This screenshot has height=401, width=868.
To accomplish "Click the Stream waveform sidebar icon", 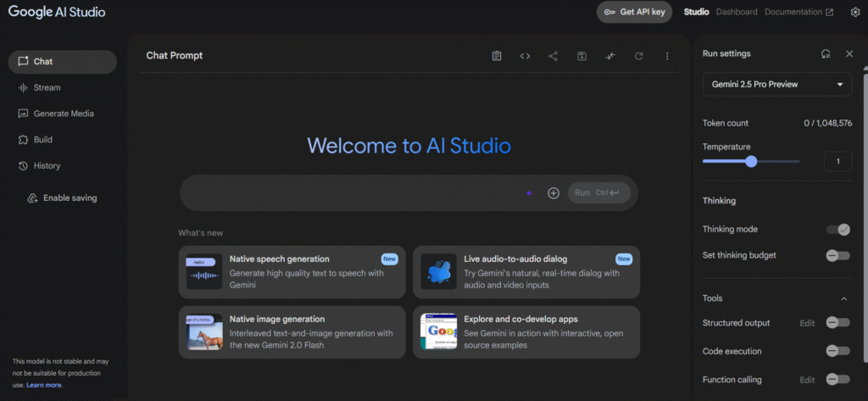I will 23,87.
